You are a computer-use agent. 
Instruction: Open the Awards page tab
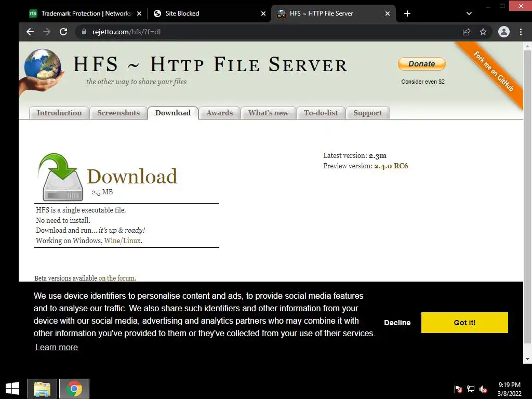point(220,113)
